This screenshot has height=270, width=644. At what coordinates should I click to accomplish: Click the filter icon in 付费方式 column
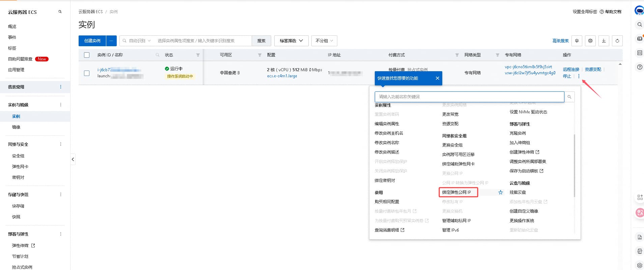(457, 55)
